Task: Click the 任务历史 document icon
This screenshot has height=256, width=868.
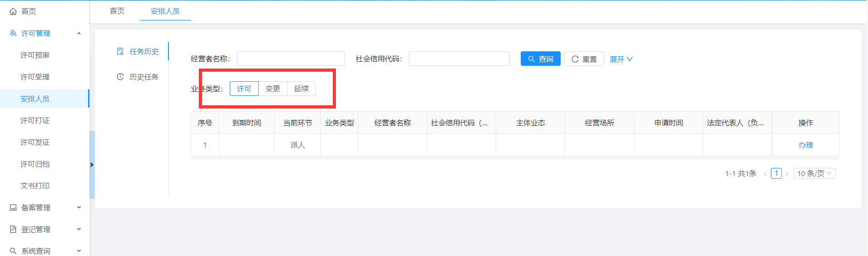Action: [x=120, y=51]
